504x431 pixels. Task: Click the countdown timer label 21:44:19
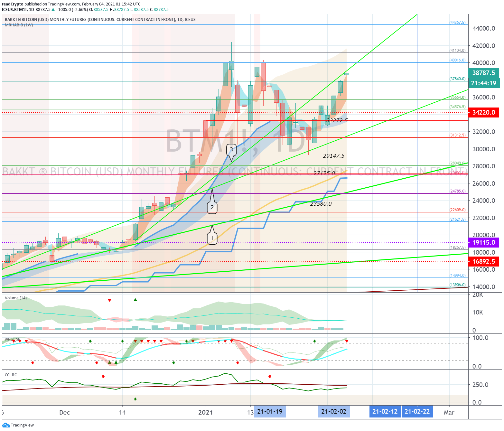tap(484, 83)
